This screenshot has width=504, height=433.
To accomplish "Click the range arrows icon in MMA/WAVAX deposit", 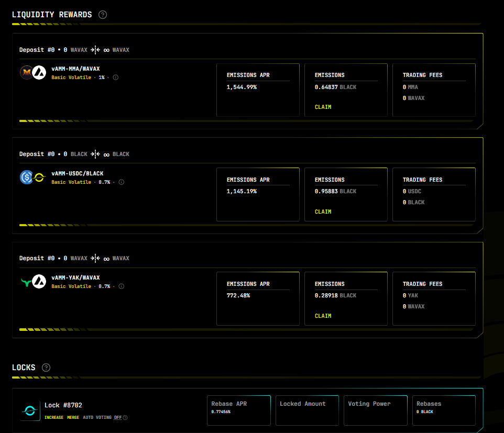I will (x=95, y=50).
